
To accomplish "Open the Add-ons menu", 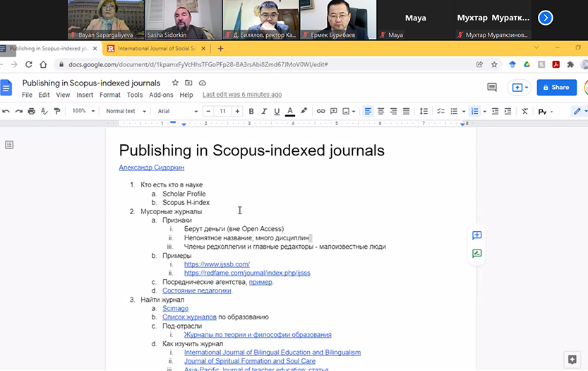I will click(161, 95).
